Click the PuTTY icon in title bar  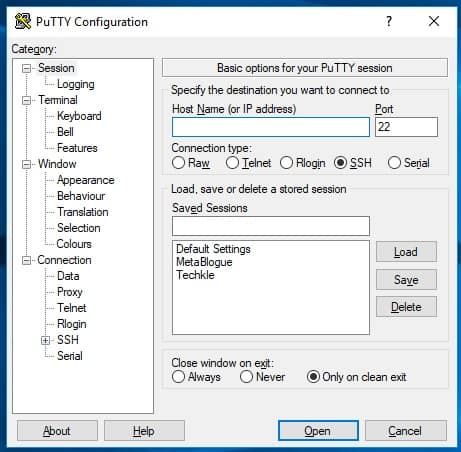pyautogui.click(x=23, y=21)
